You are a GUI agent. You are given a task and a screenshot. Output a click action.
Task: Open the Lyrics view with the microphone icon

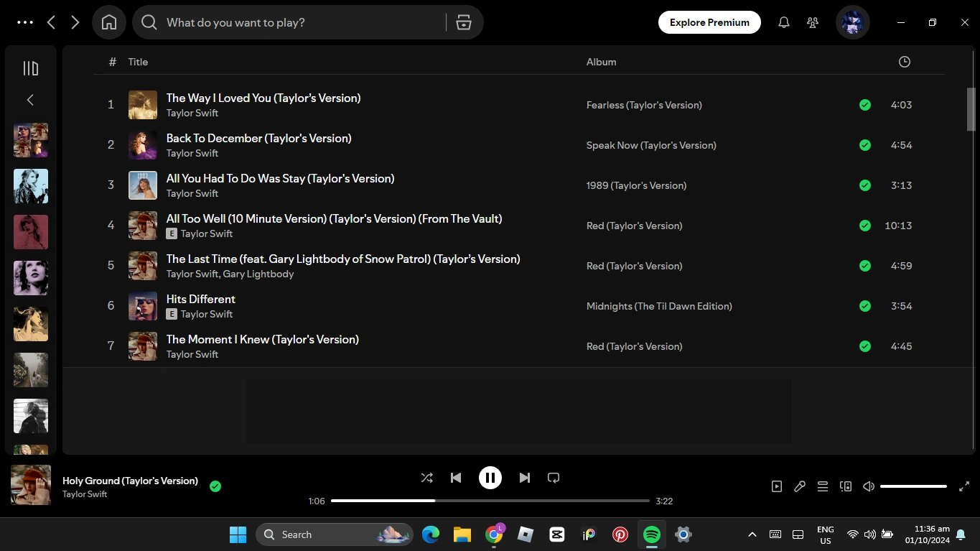pos(800,486)
